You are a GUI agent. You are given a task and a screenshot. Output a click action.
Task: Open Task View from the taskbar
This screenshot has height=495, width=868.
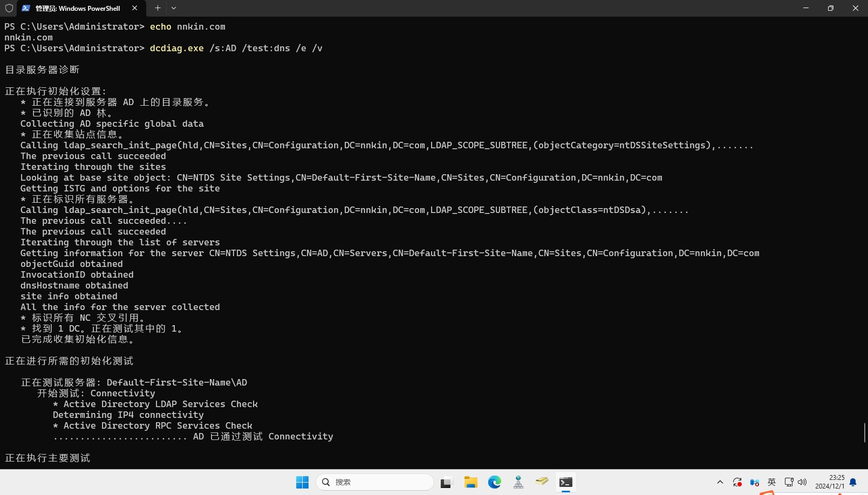(446, 482)
